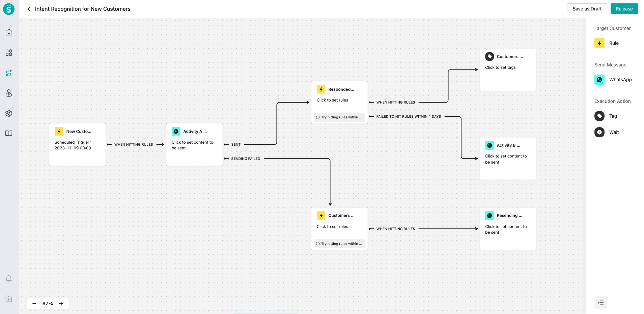Click lightning icon on lower Customers ... node
Image resolution: width=644 pixels, height=314 pixels.
[321, 216]
